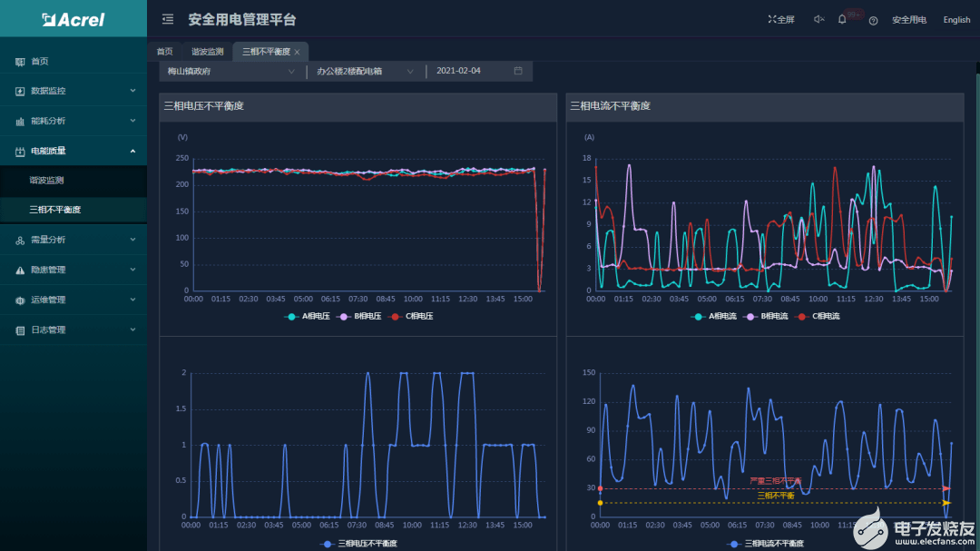Click the 安全用电 user link
Image resolution: width=980 pixels, height=551 pixels.
tap(908, 20)
